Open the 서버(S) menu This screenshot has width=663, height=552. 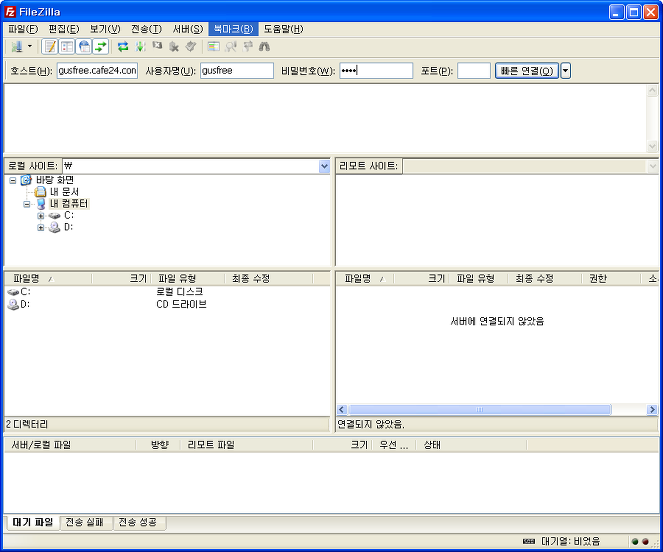(188, 29)
